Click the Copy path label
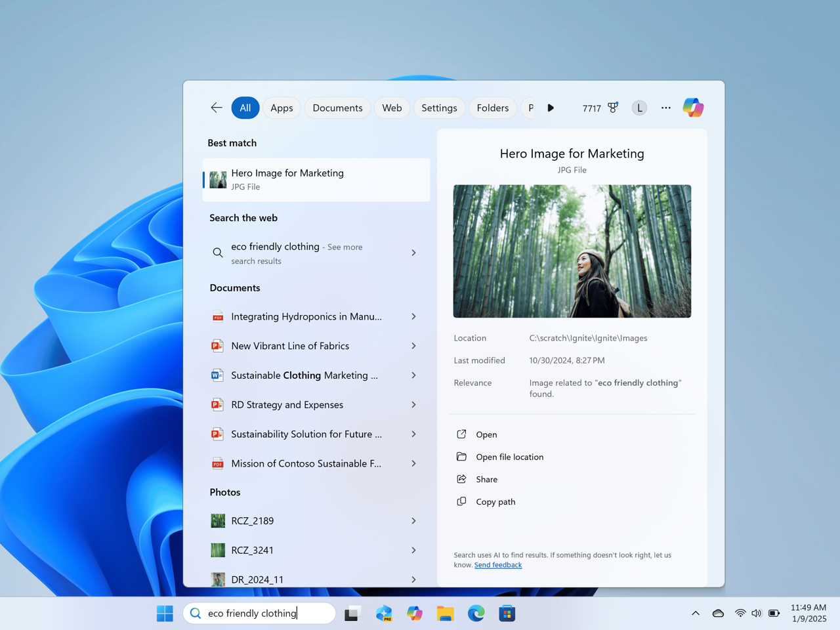840x630 pixels. point(495,502)
